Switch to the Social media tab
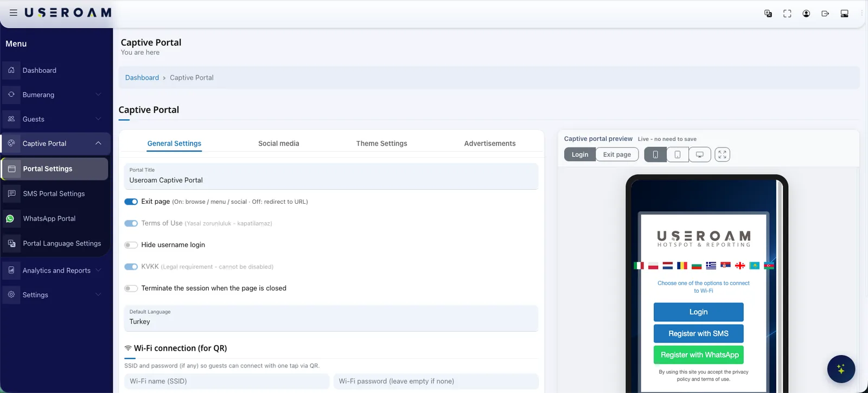 point(278,144)
